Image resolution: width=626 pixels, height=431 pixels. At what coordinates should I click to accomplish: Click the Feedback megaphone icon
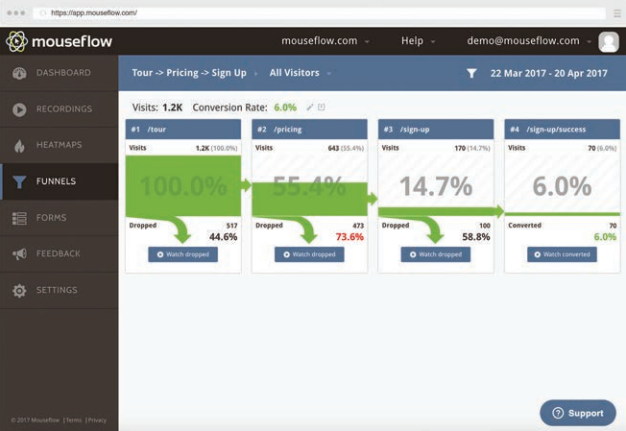pyautogui.click(x=19, y=254)
